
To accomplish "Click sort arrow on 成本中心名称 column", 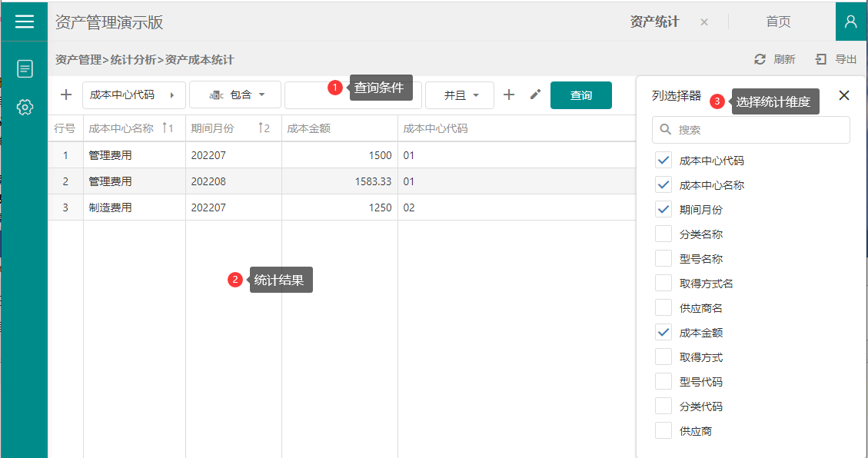I will click(165, 128).
